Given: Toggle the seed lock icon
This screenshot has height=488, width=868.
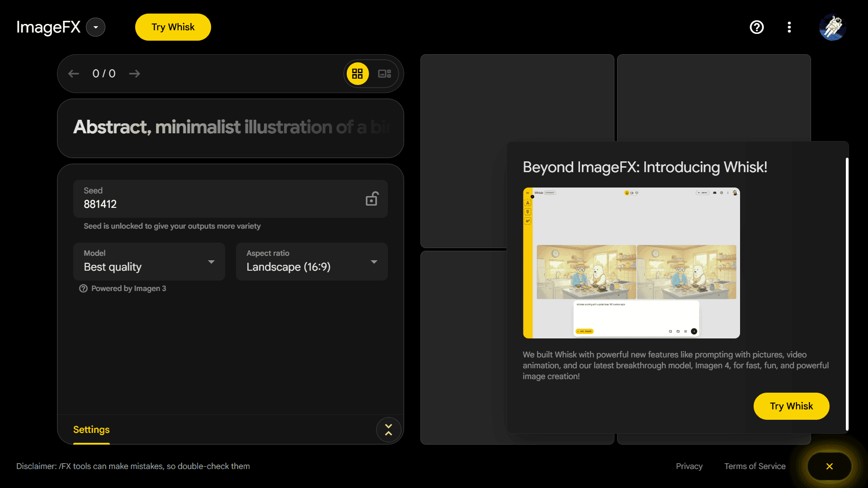Looking at the screenshot, I should [372, 199].
